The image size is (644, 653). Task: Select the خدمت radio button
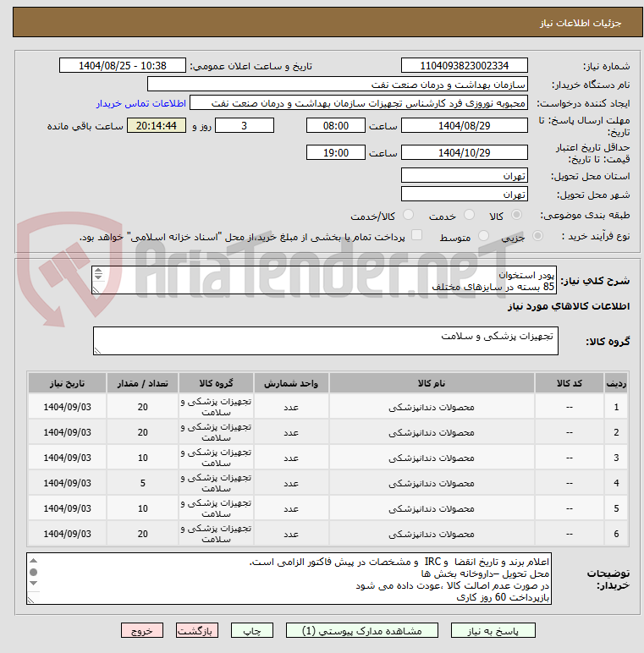click(x=469, y=215)
